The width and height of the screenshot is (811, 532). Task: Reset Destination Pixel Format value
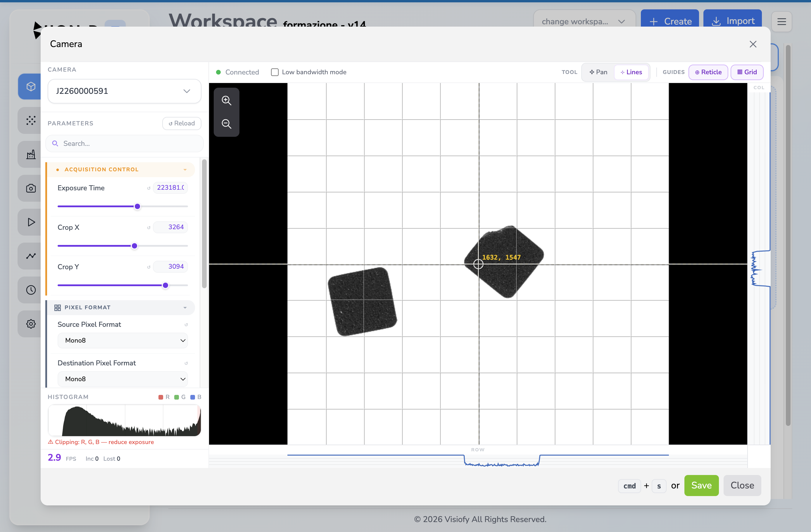[x=186, y=363]
